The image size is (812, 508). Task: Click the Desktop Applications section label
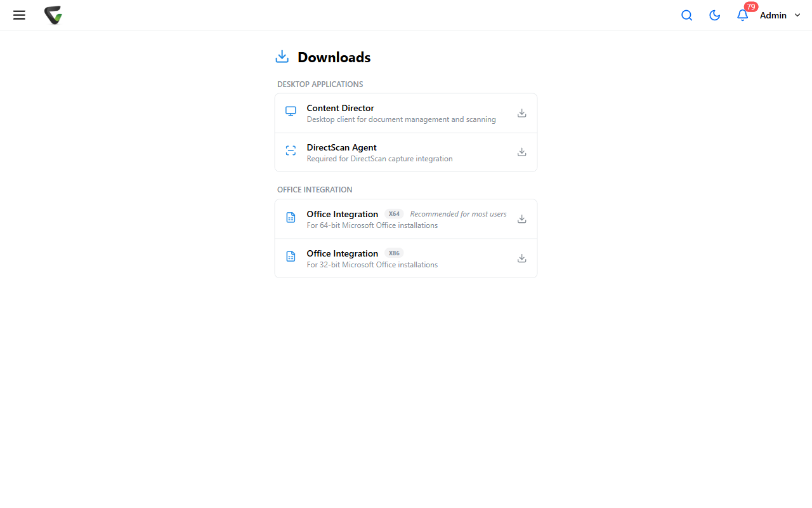tap(320, 84)
